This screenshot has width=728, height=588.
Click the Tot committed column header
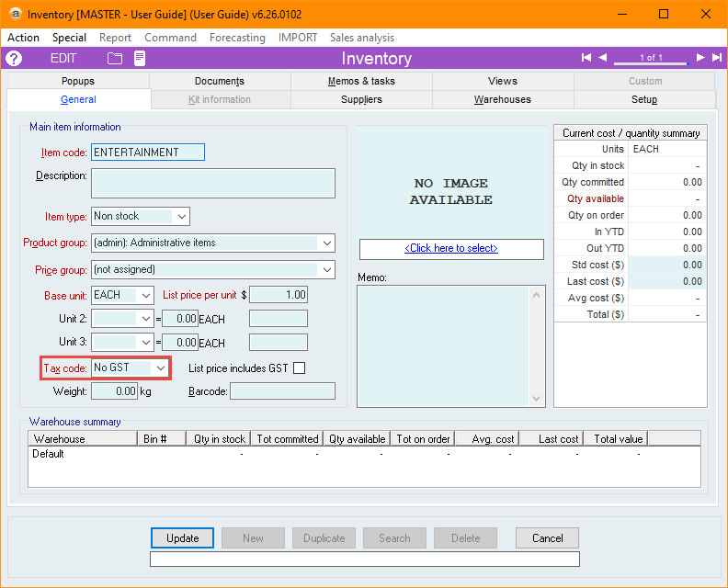point(288,439)
